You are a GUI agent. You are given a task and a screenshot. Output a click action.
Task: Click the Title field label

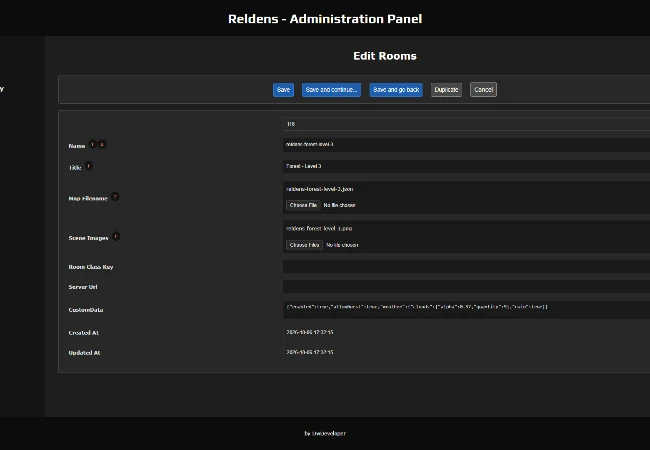click(x=75, y=168)
